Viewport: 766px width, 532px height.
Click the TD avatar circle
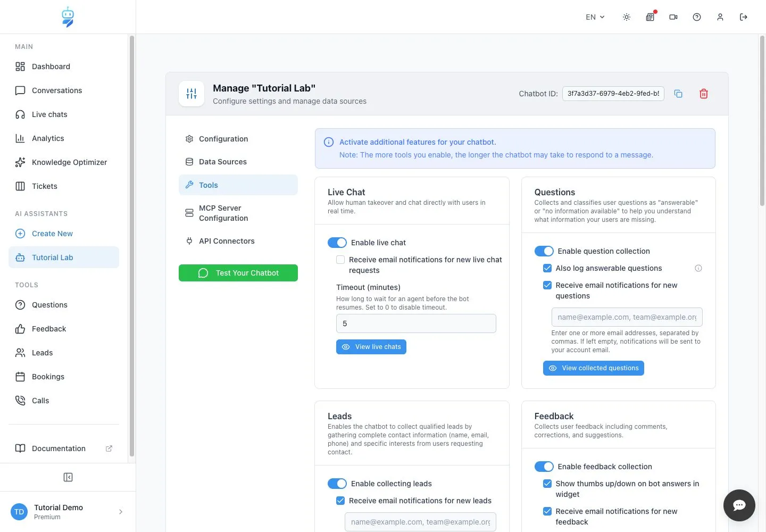tap(19, 512)
